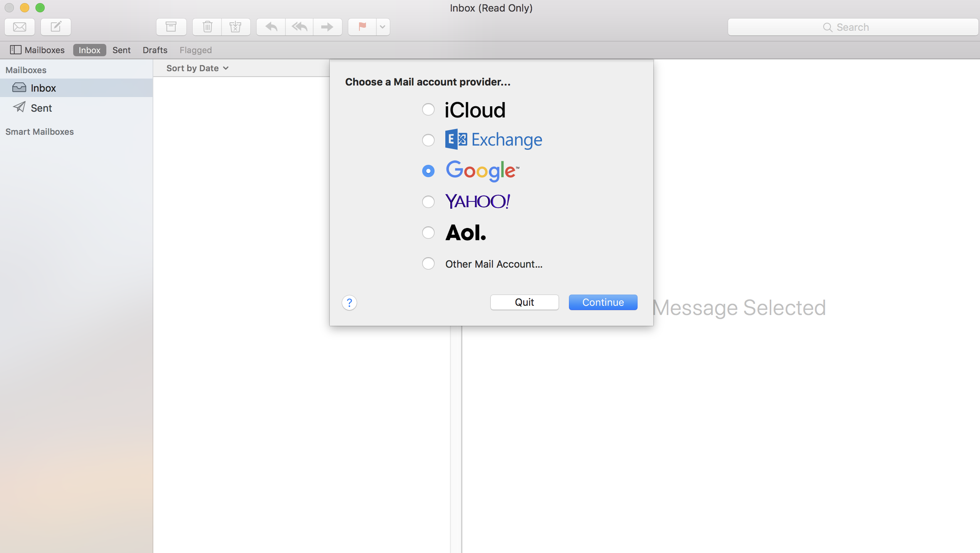The width and height of the screenshot is (980, 553).
Task: Click the iCloud label
Action: click(x=475, y=110)
